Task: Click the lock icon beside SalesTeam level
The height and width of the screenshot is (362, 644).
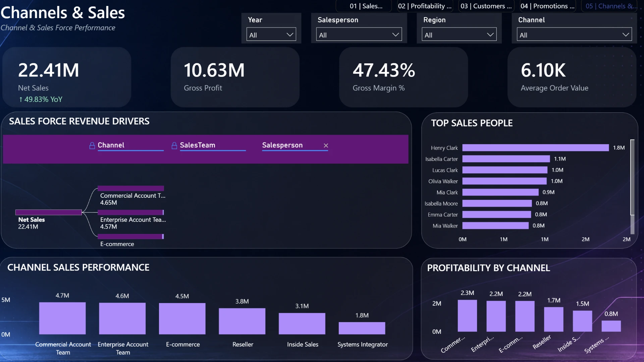Action: coord(174,145)
